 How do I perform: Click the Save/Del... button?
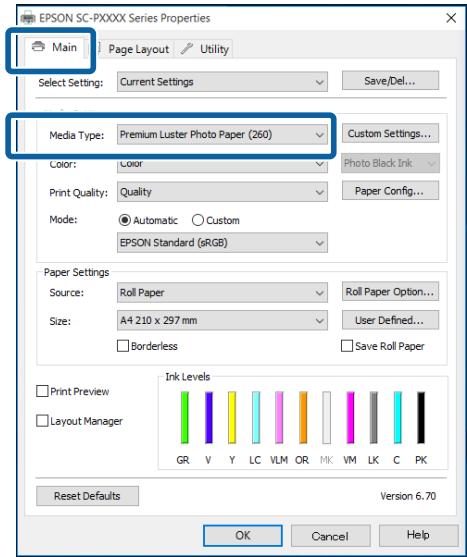(x=390, y=81)
